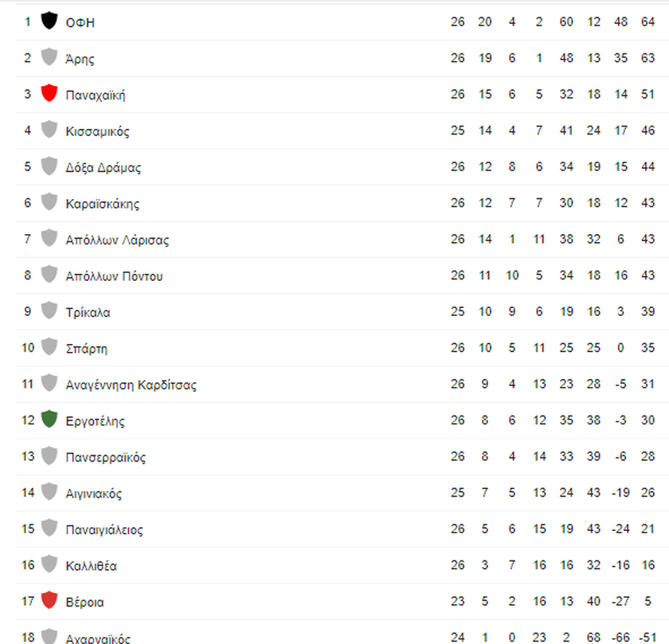Click the gray shield icon beside Καλλιθέα
This screenshot has width=669, height=644.
point(49,564)
